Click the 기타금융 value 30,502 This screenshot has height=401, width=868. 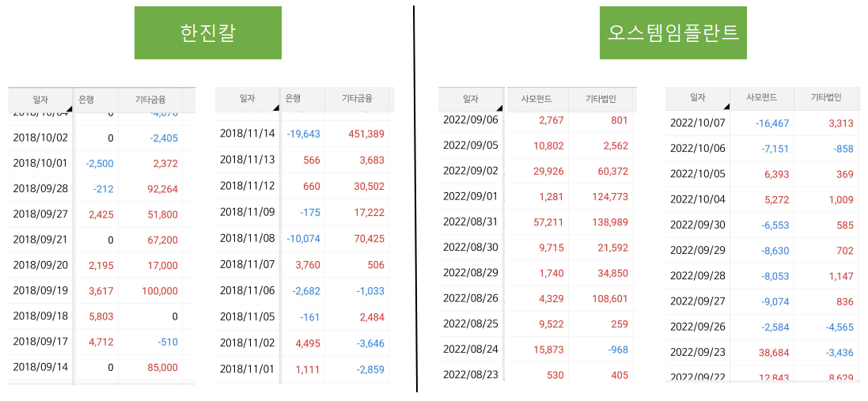(370, 187)
